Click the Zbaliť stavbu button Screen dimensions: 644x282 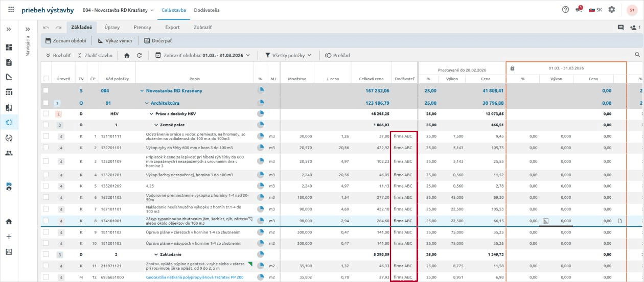click(95, 55)
